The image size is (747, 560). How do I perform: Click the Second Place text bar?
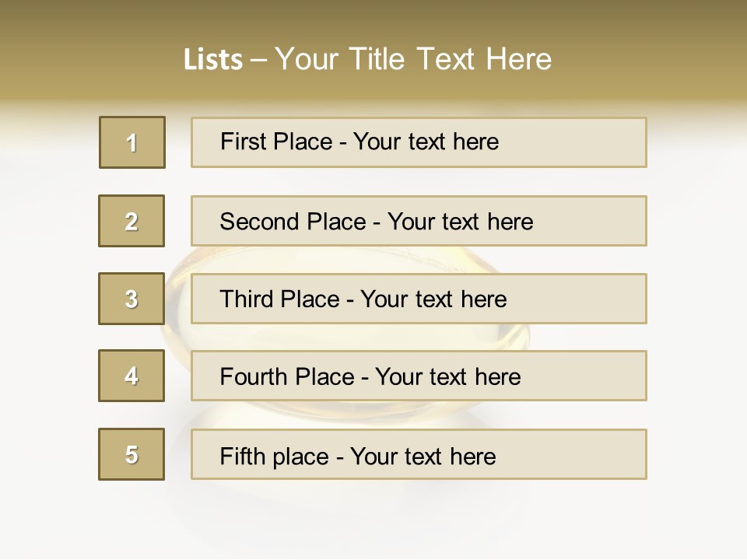click(x=419, y=221)
